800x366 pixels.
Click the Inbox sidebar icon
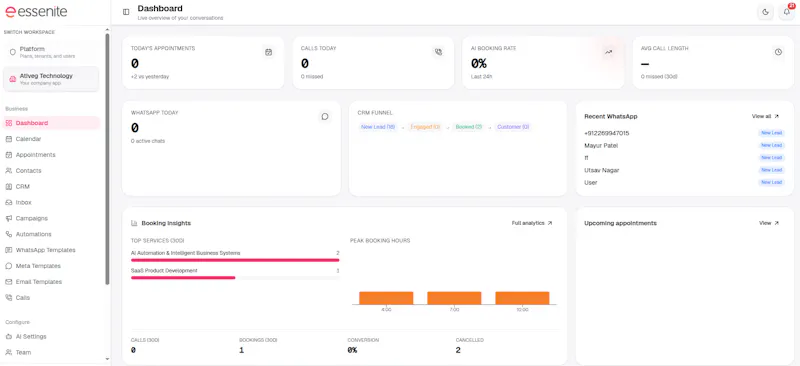coord(9,203)
